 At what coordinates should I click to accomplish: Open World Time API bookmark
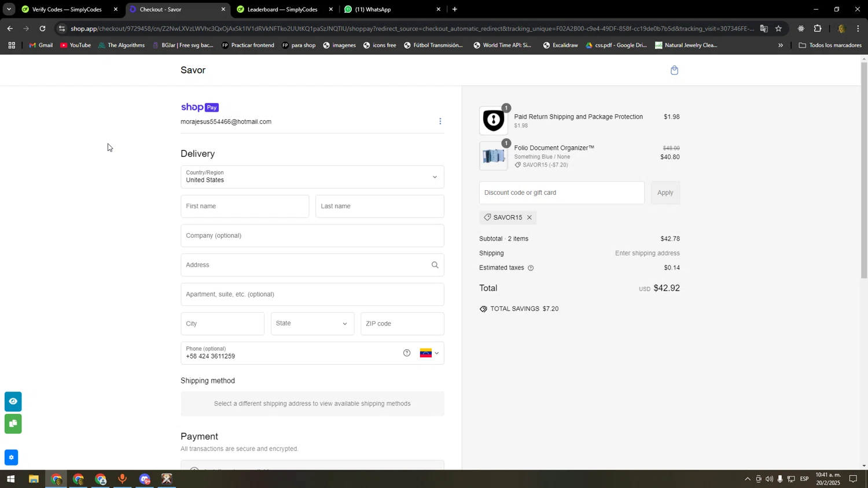(502, 45)
